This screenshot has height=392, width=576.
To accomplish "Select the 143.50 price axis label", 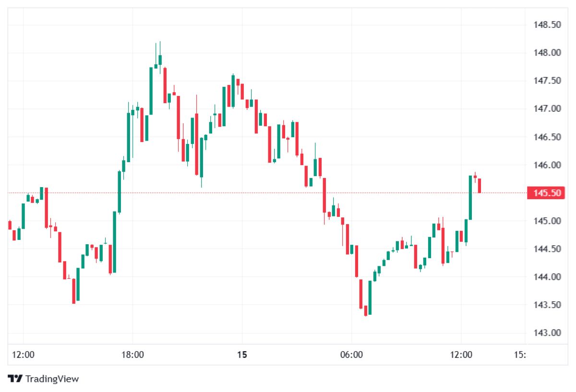I will pos(547,305).
